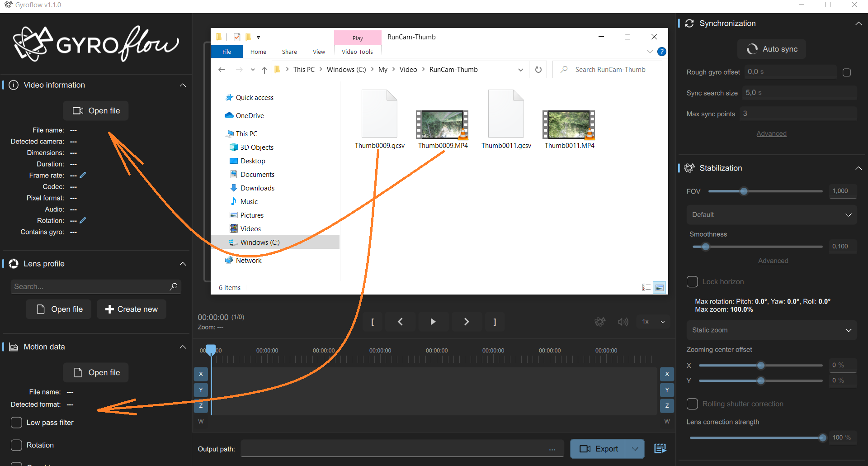Viewport: 868px width, 466px height.
Task: Open the Export options dropdown arrow
Action: [x=635, y=449]
